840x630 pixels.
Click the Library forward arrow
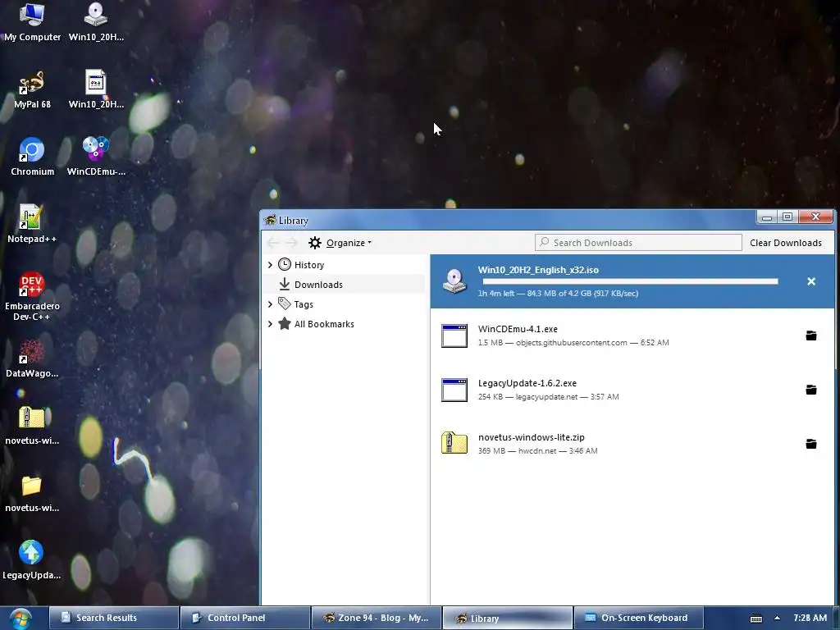tap(291, 243)
